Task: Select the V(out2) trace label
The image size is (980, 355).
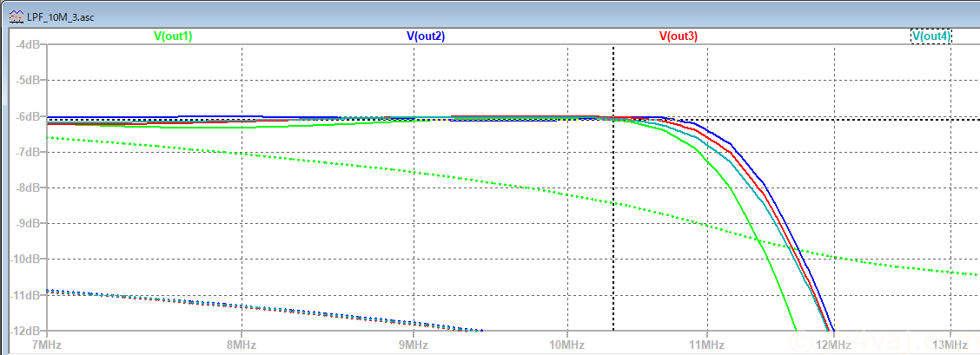Action: [x=426, y=36]
